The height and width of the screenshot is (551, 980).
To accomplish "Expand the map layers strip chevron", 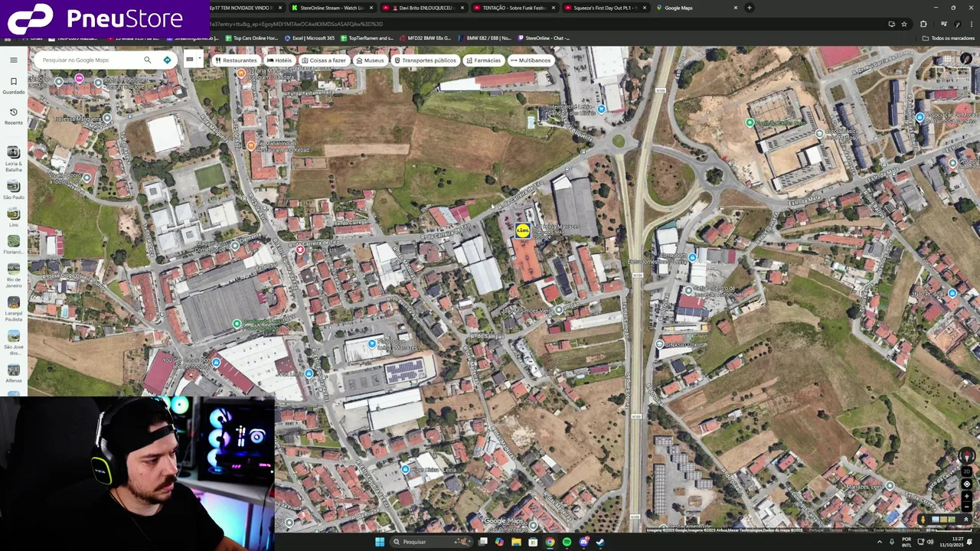I will [966, 520].
